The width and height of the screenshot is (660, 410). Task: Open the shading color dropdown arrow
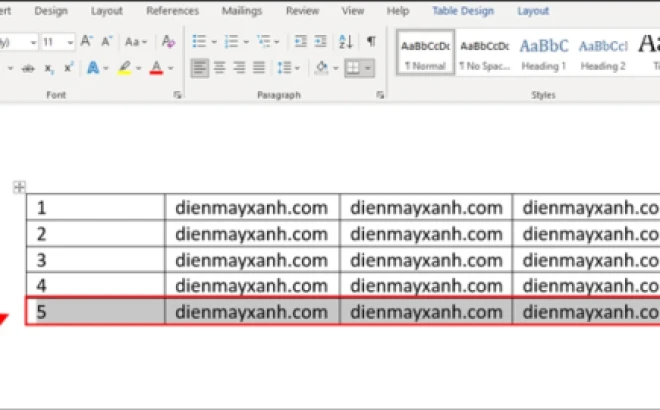click(x=335, y=68)
